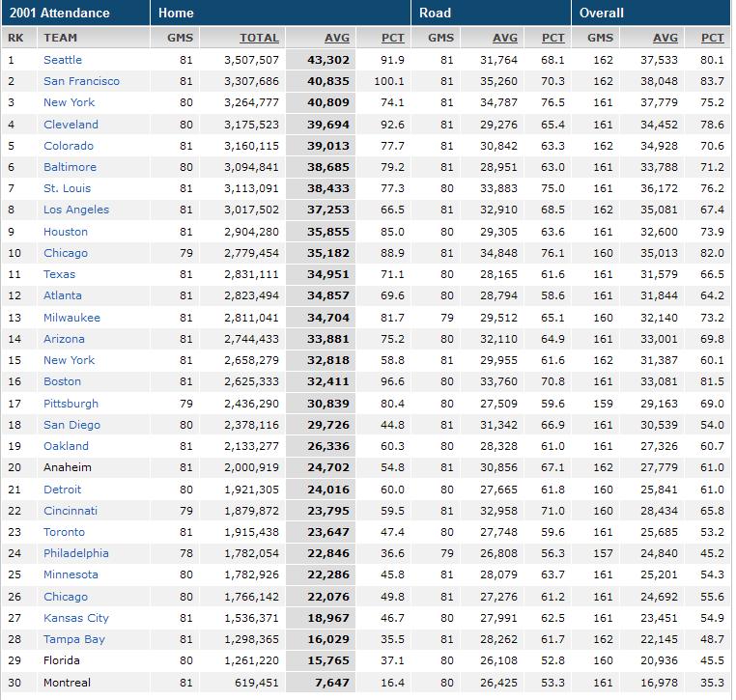
Task: Open the Arizona team link
Action: click(64, 339)
